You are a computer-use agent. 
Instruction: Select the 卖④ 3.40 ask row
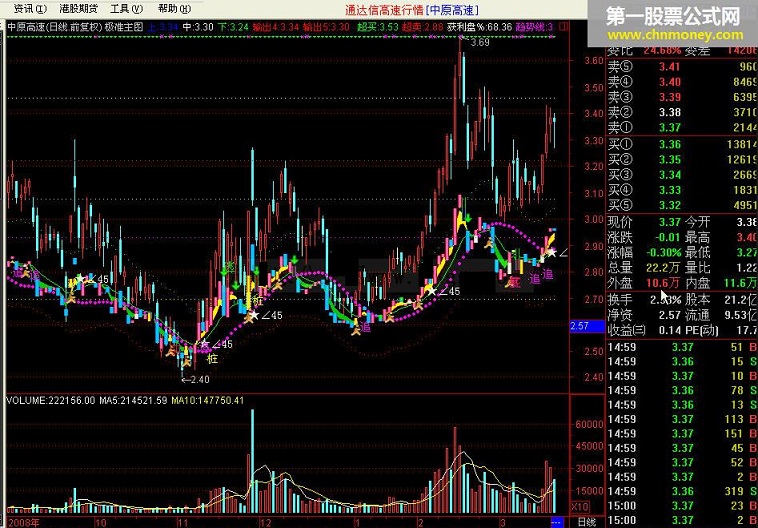(682, 82)
